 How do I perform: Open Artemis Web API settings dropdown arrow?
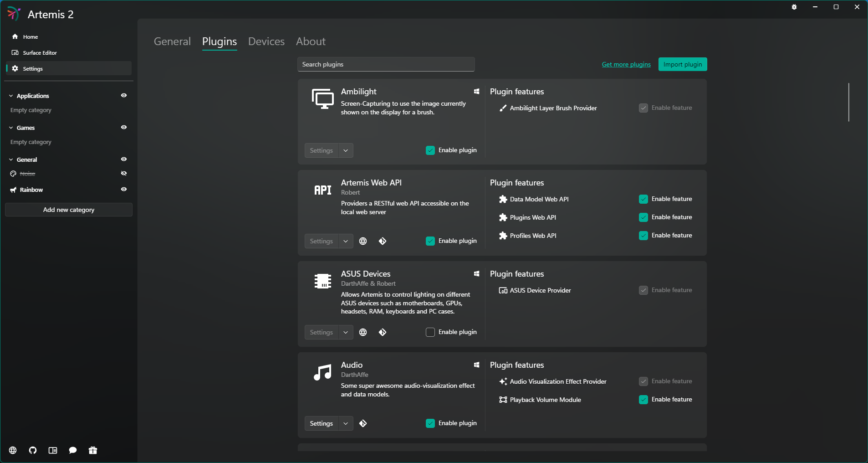[346, 241]
